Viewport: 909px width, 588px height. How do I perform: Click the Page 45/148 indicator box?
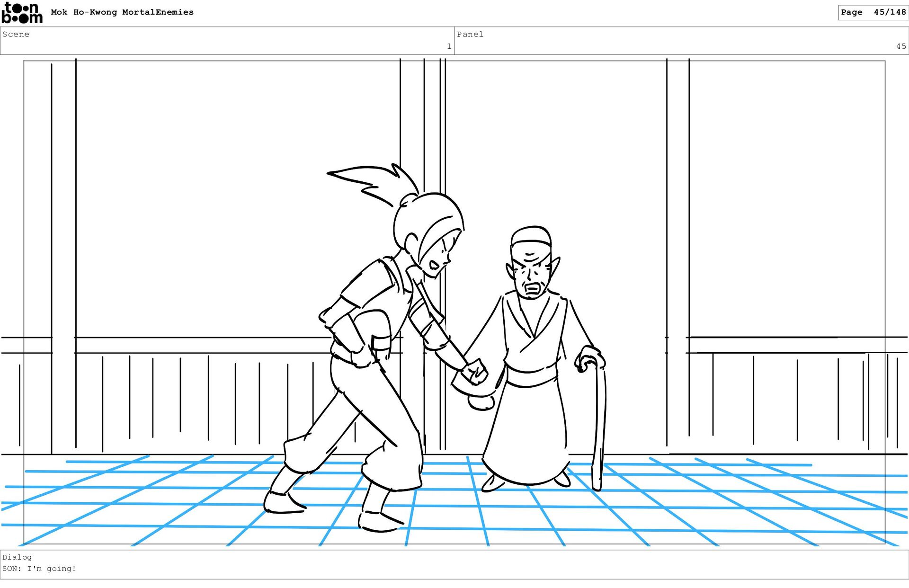coord(873,12)
